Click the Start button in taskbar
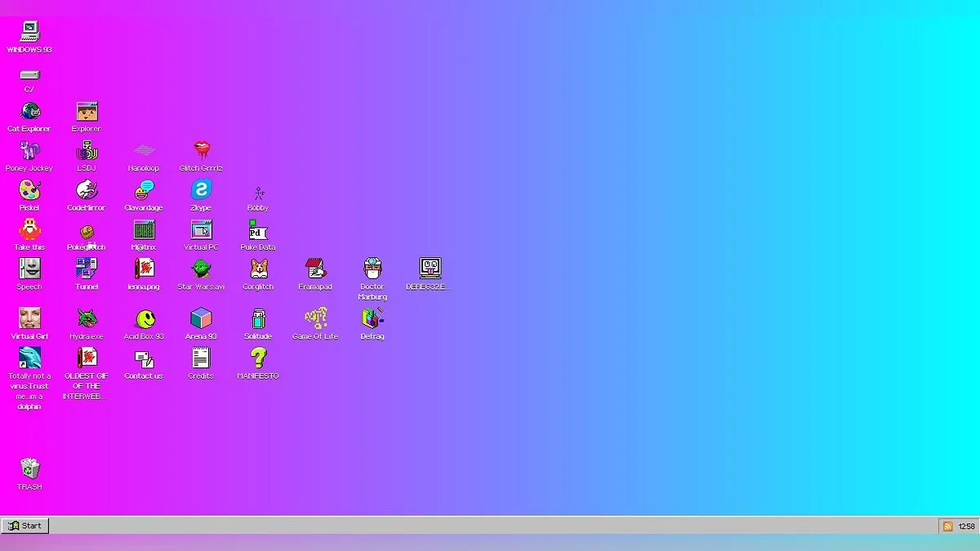The image size is (980, 551). [x=25, y=526]
